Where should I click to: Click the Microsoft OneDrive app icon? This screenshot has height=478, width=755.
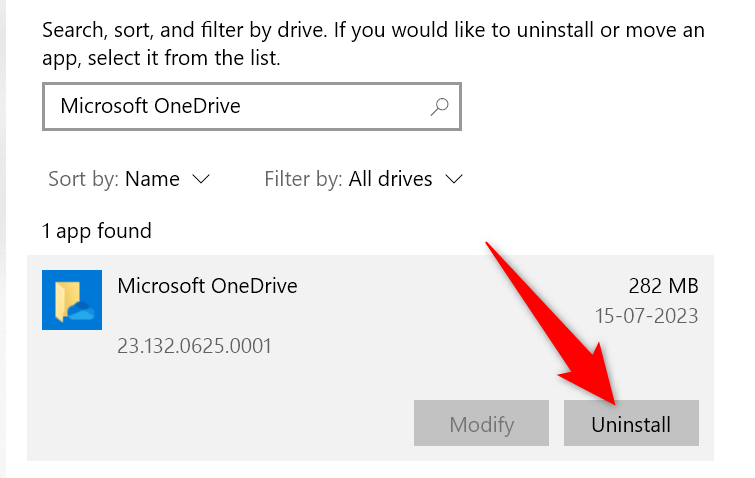pyautogui.click(x=72, y=300)
